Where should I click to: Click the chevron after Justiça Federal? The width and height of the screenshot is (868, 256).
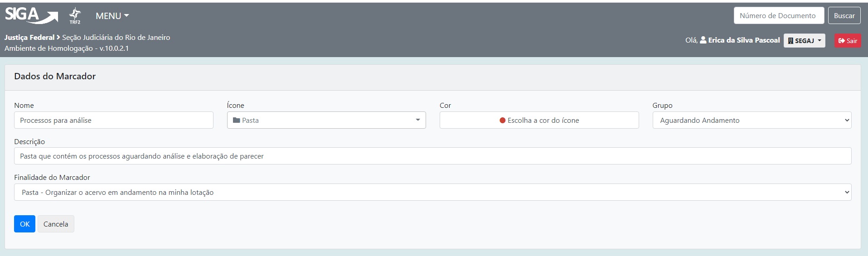pyautogui.click(x=58, y=38)
